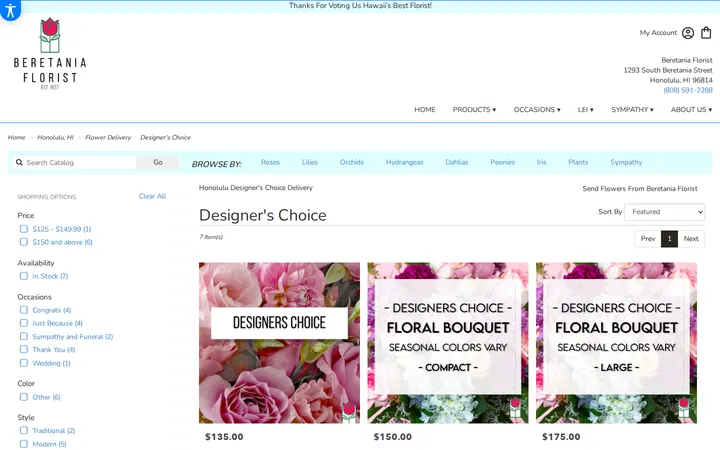Tick the Wedding occasion checkbox
Image resolution: width=720 pixels, height=450 pixels.
(24, 363)
